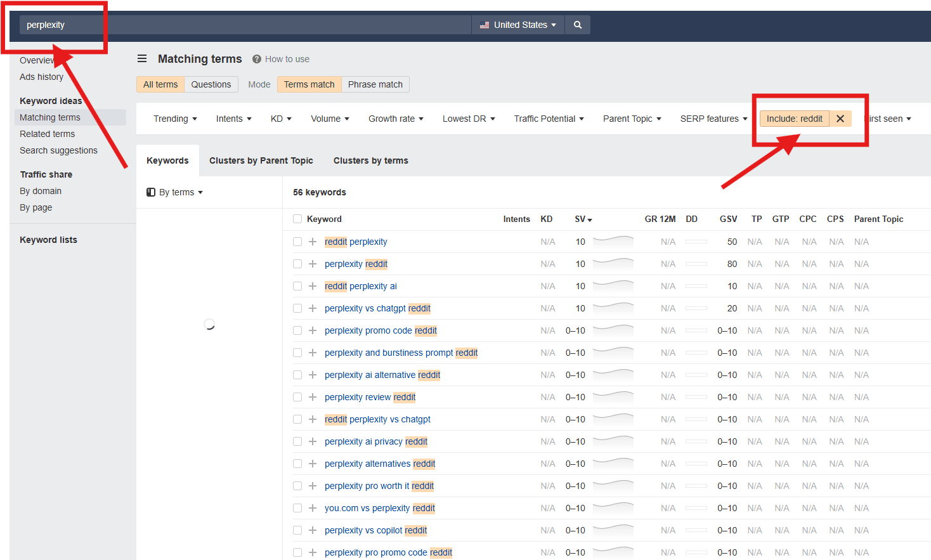Check the 'perplexity review reddit' checkbox

[297, 397]
